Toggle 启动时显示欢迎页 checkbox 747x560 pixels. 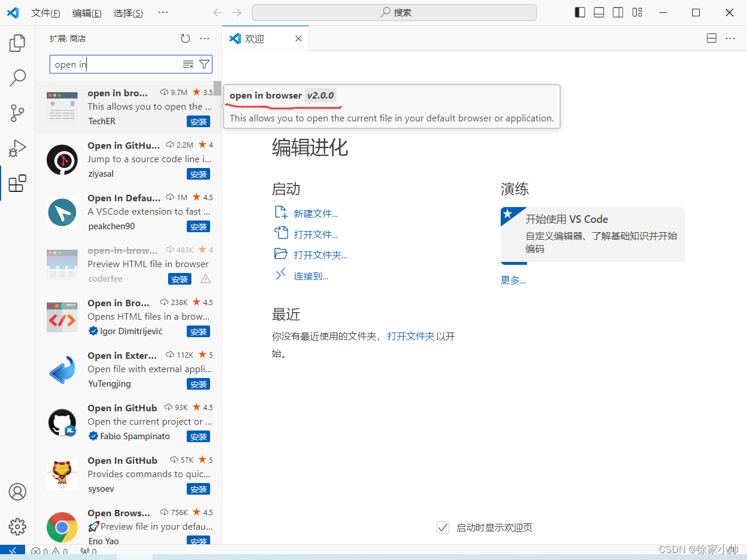point(443,527)
